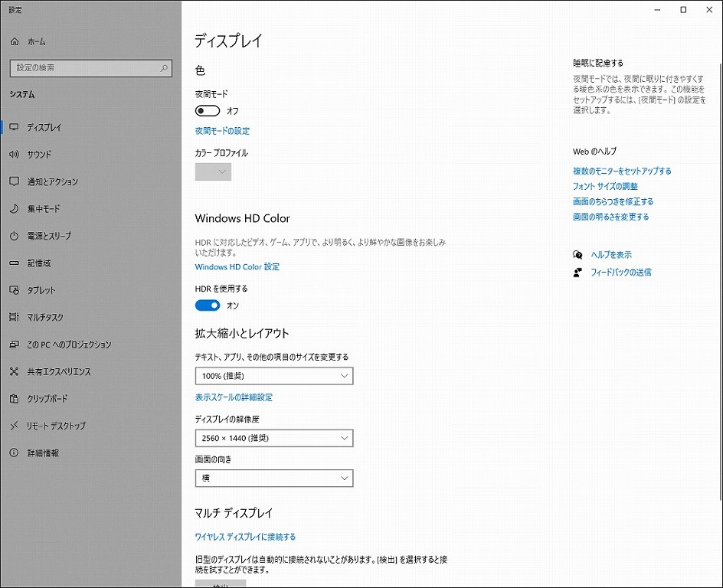Toggle the Night light (夜間モード) switch
Image resolution: width=723 pixels, height=588 pixels.
[x=208, y=111]
